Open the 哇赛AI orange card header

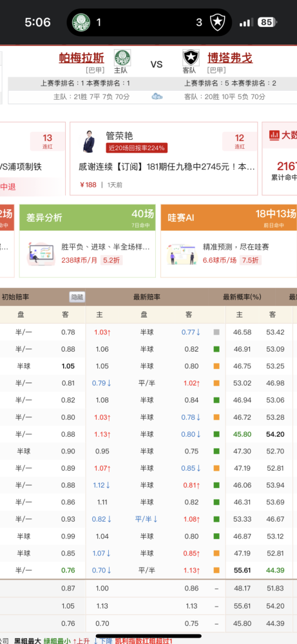(x=229, y=218)
